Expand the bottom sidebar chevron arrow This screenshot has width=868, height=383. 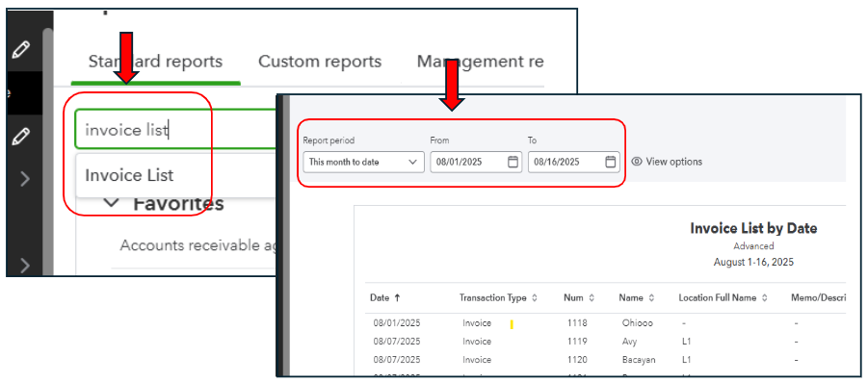25,267
